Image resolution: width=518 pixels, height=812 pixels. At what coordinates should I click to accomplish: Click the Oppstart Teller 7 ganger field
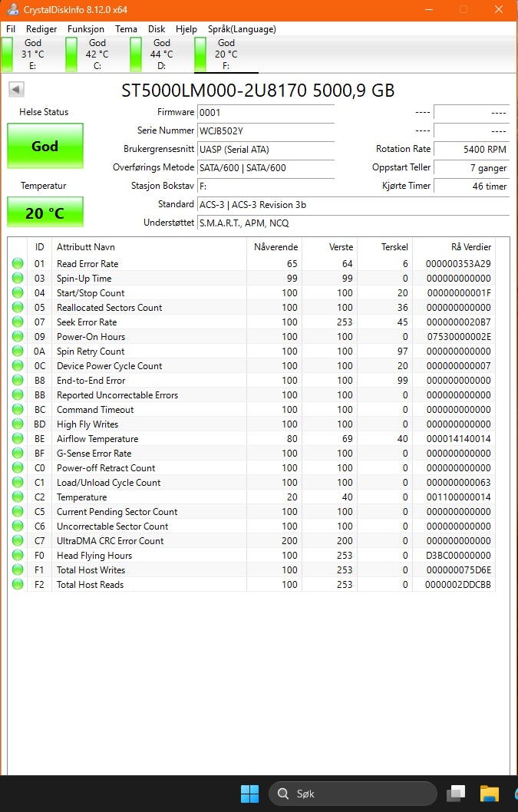coord(471,168)
